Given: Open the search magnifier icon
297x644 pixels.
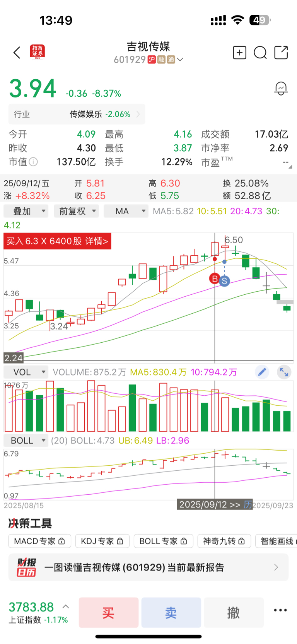Looking at the screenshot, I should coord(260,53).
